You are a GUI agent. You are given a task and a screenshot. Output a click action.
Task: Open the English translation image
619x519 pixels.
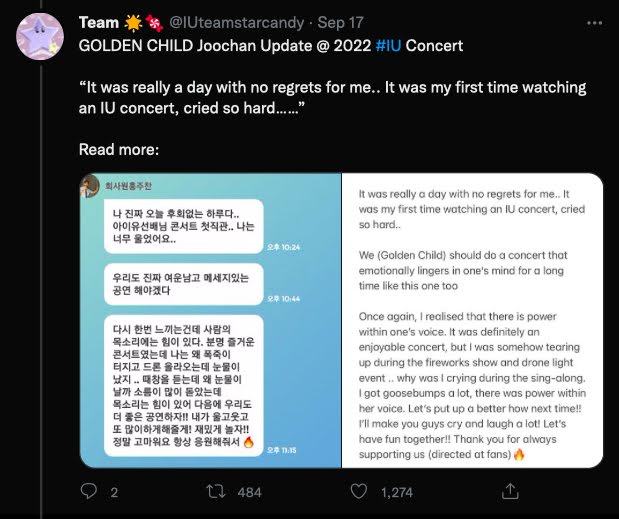(x=472, y=320)
